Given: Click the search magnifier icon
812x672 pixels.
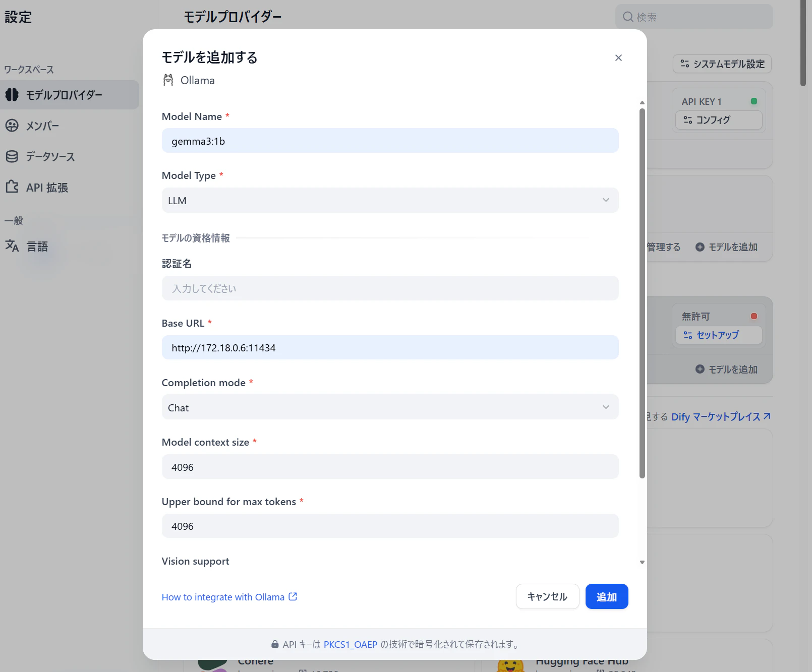Looking at the screenshot, I should (x=628, y=17).
